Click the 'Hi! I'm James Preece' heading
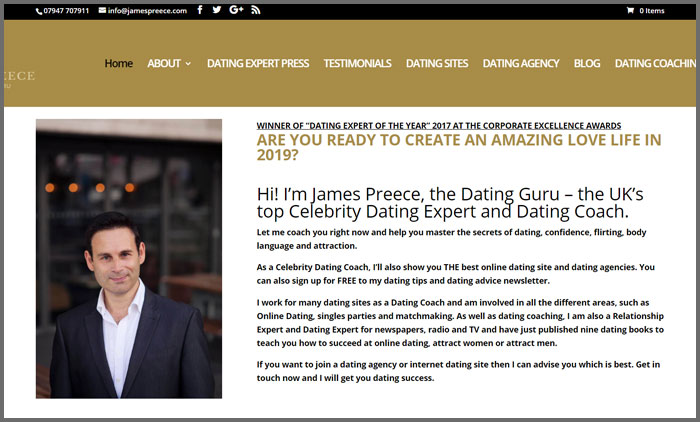 pos(450,203)
